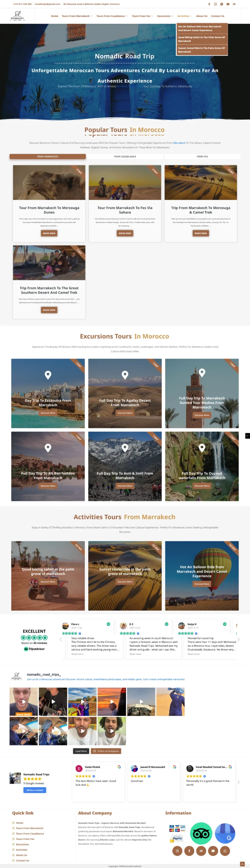
Task: Click the Write a review button
Action: coord(35,790)
